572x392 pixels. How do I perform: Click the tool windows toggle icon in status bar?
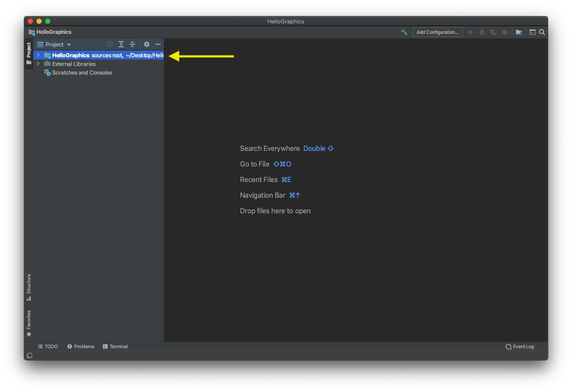click(29, 356)
